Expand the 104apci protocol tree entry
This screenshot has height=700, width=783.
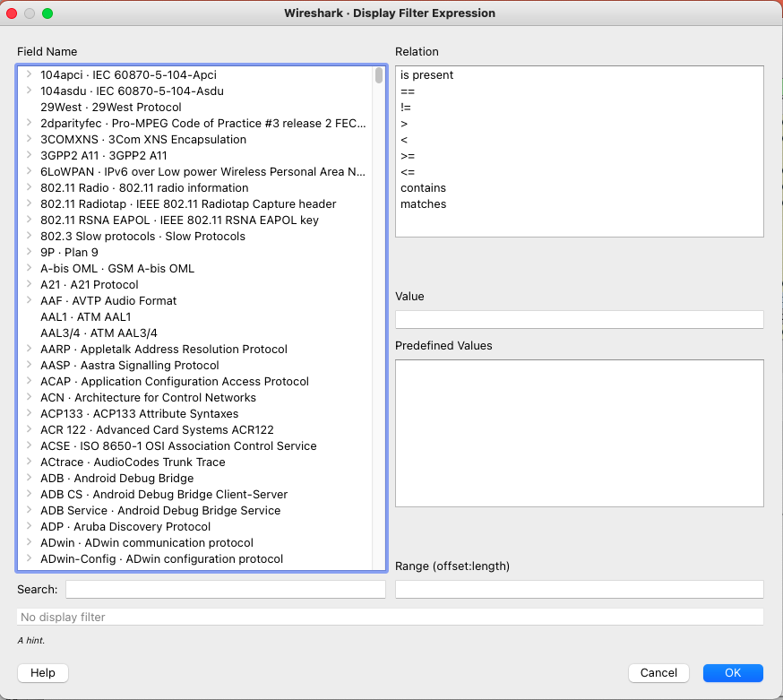(29, 75)
